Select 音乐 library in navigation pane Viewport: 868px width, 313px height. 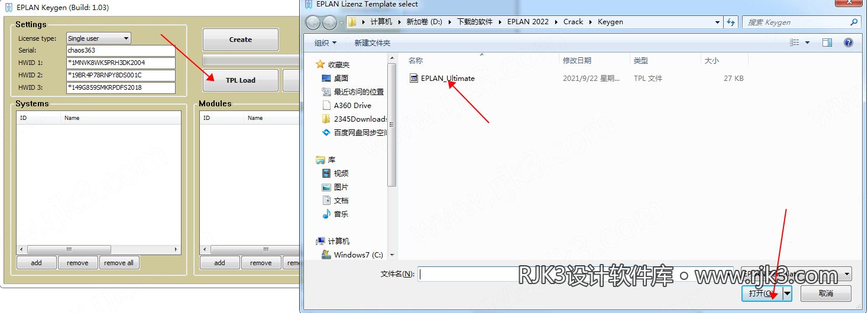point(335,214)
